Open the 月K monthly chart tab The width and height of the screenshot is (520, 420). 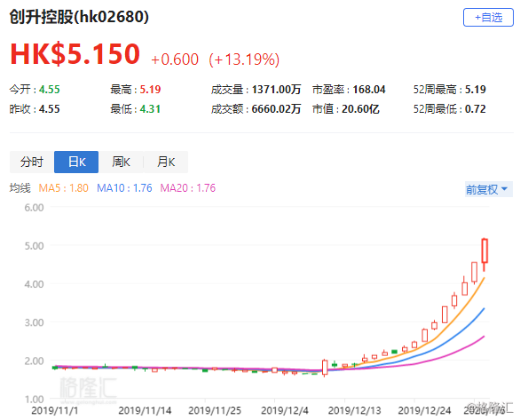pos(166,162)
